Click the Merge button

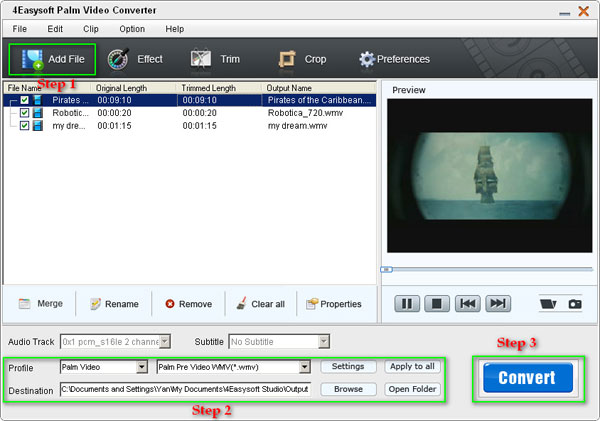41,304
